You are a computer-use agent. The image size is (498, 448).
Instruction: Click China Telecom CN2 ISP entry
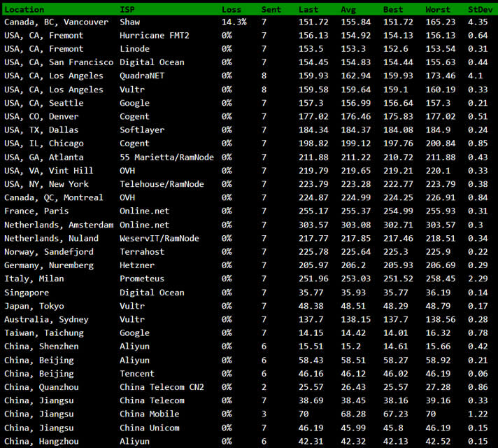click(162, 387)
